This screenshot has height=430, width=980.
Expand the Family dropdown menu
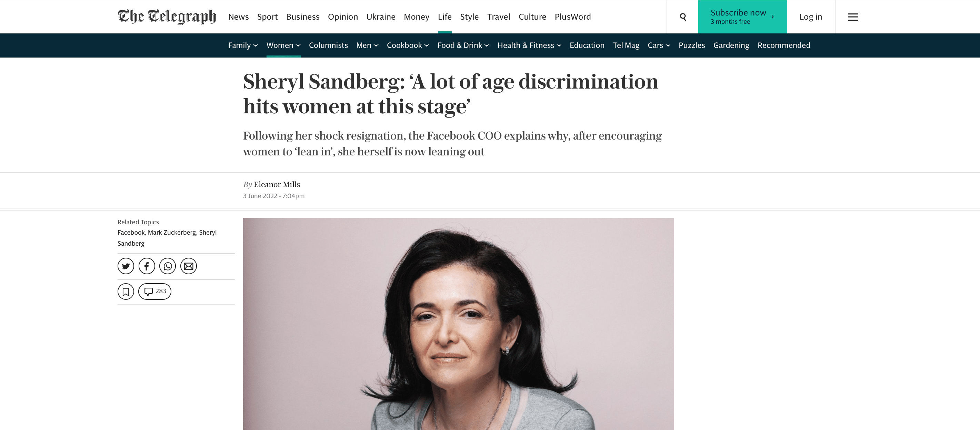243,45
